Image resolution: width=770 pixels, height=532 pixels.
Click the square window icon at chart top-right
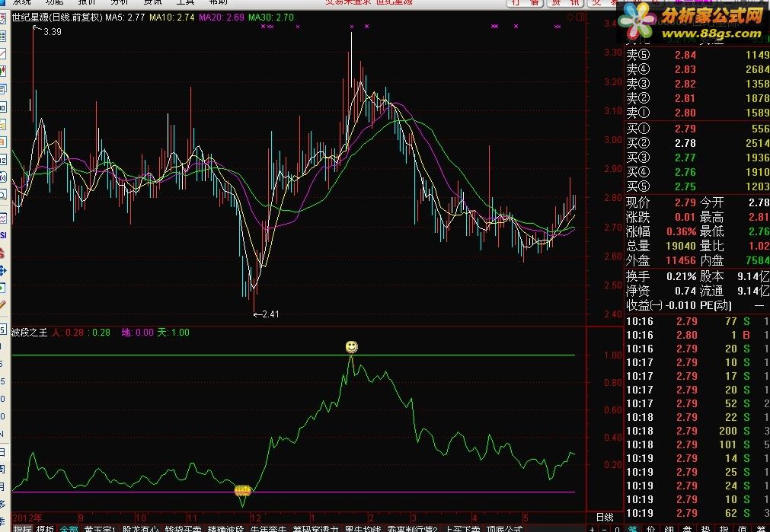pyautogui.click(x=580, y=18)
